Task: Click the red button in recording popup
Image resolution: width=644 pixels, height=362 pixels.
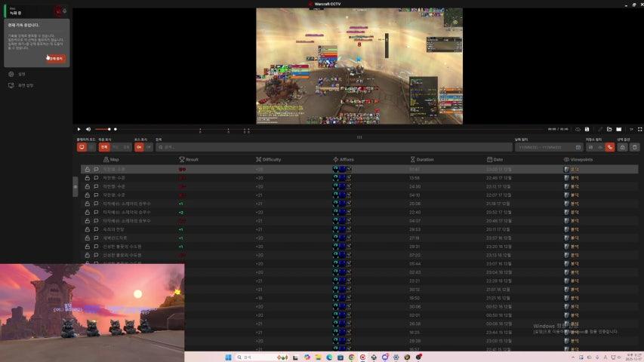Action: [x=55, y=58]
